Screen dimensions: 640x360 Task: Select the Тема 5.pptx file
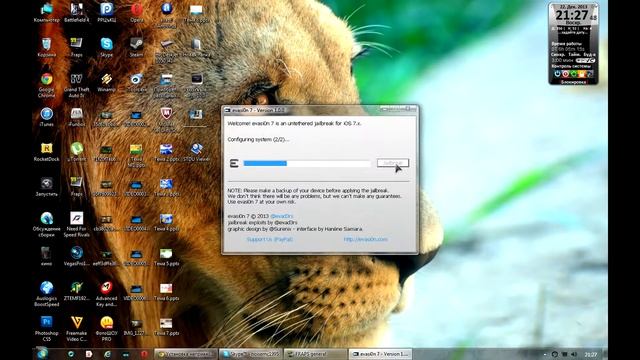coord(166,256)
